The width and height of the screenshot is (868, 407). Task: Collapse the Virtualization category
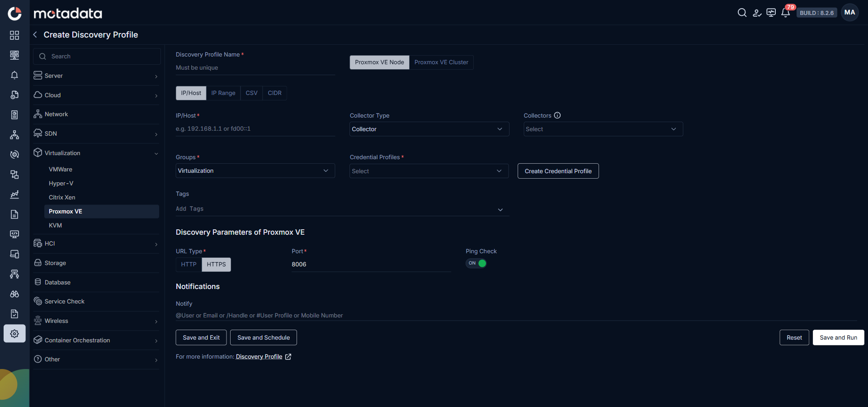156,153
